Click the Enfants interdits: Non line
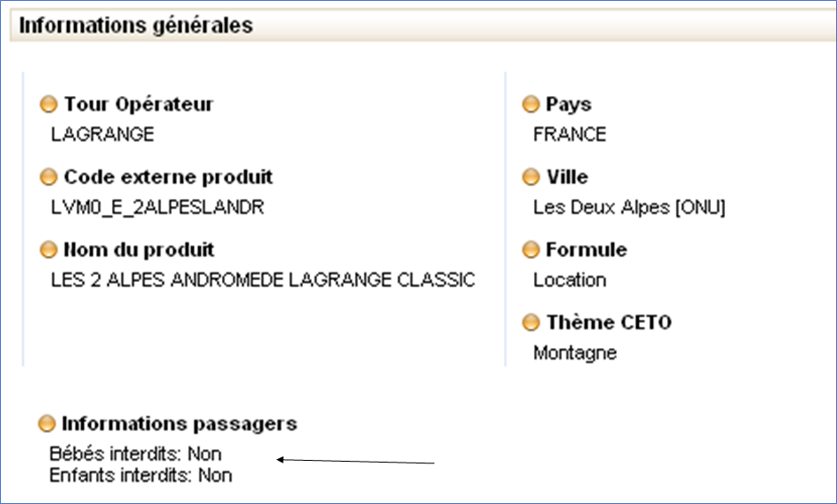 [x=141, y=475]
